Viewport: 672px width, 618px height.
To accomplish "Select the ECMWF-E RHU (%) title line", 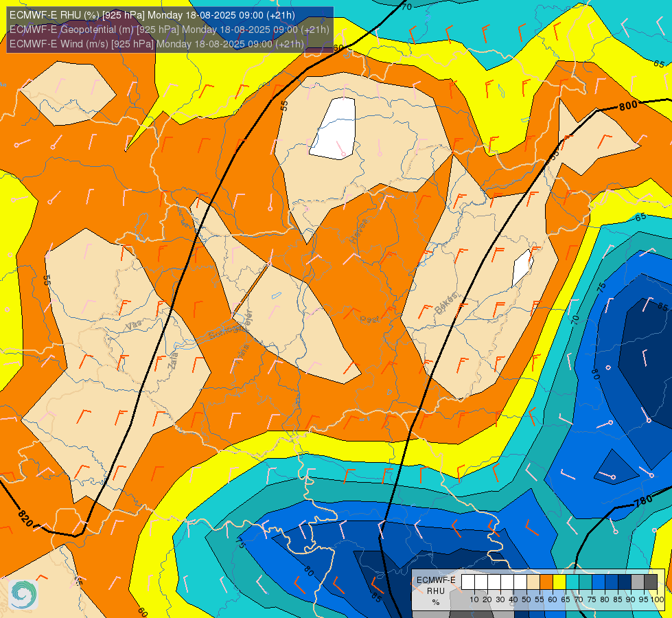I will (x=152, y=15).
